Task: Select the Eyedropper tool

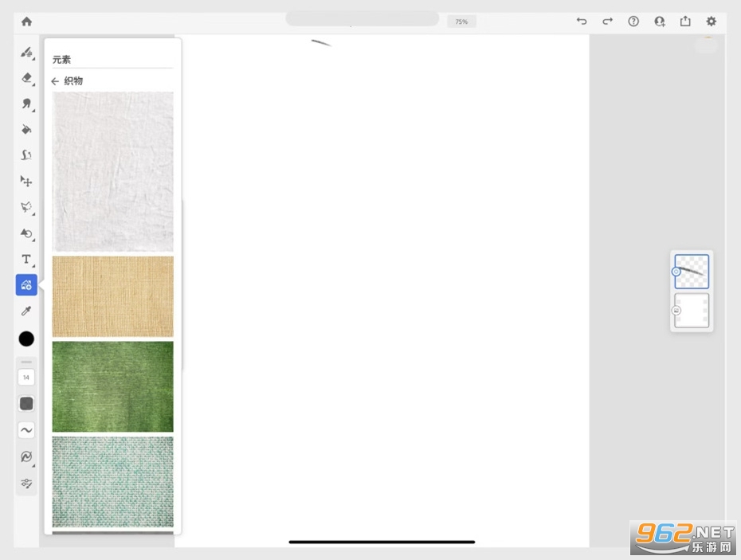Action: pos(26,311)
